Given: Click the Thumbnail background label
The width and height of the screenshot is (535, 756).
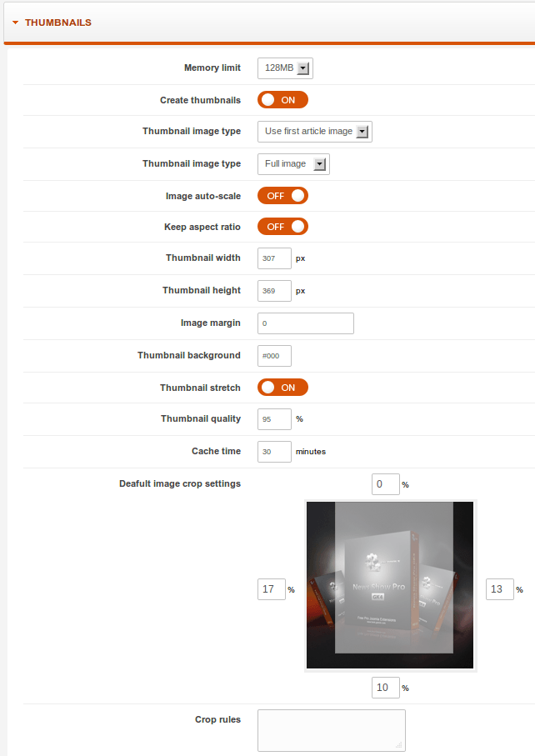Looking at the screenshot, I should click(x=189, y=355).
